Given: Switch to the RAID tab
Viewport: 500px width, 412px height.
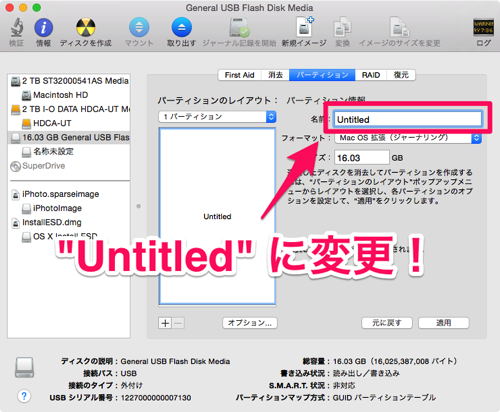Looking at the screenshot, I should pyautogui.click(x=371, y=75).
